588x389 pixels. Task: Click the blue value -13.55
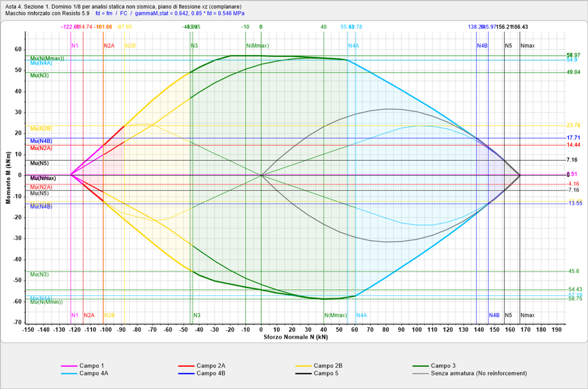pos(574,204)
